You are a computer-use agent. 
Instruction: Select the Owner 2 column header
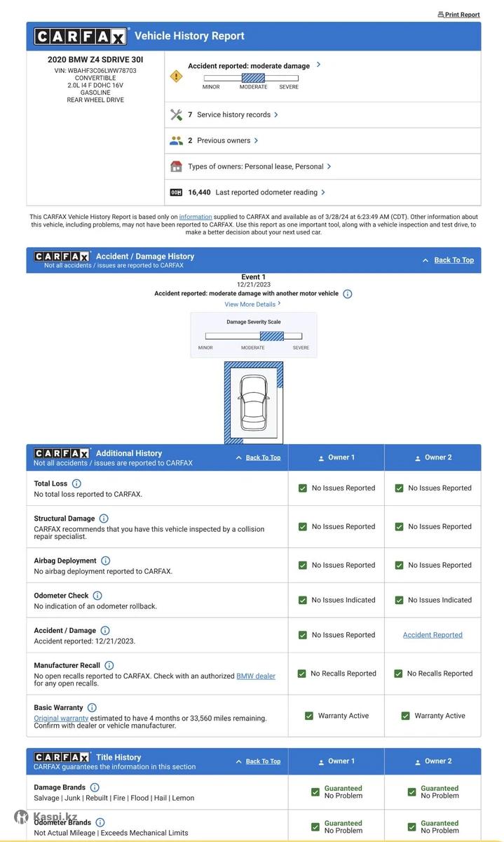pyautogui.click(x=433, y=457)
